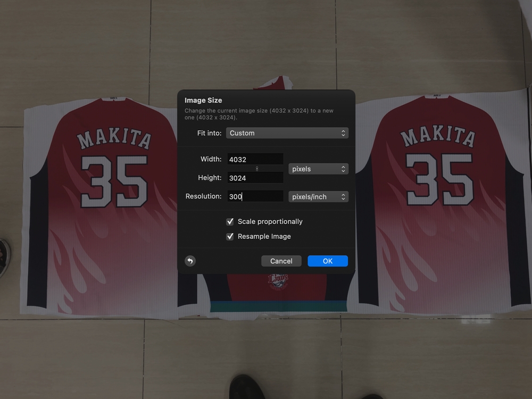Viewport: 532px width, 399px height.
Task: Toggle the Scale proportionally checkbox
Action: [230, 221]
